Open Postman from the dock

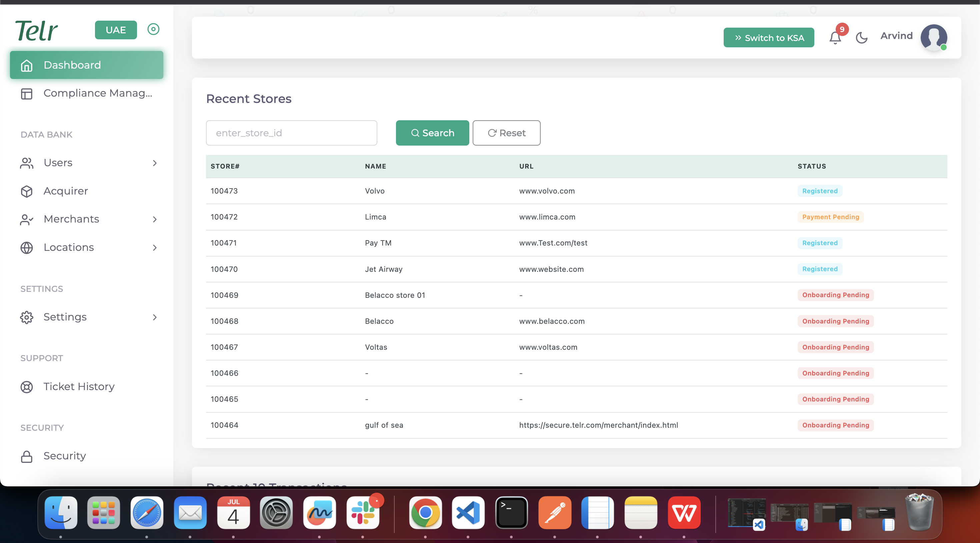pos(555,513)
